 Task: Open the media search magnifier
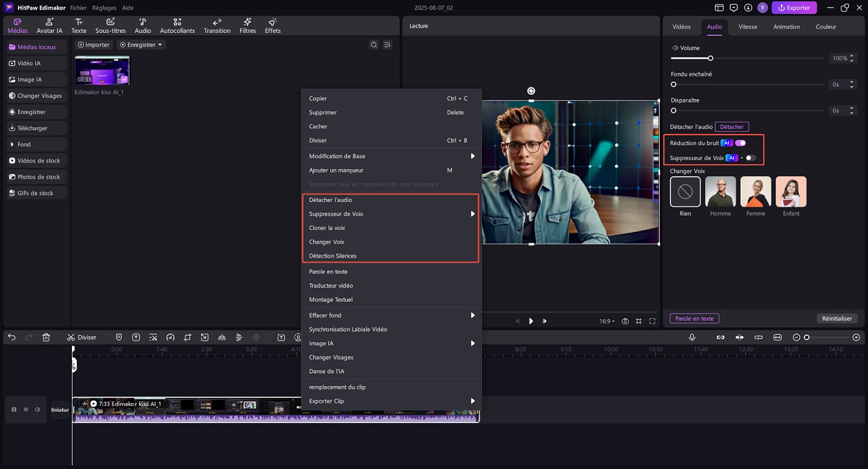[x=374, y=45]
